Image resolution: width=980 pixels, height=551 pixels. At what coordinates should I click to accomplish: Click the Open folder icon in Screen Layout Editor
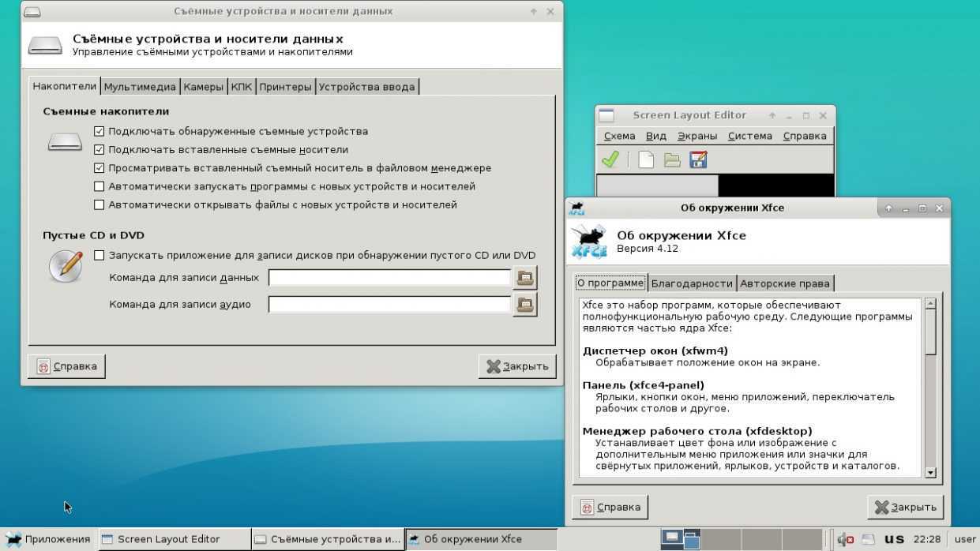(672, 159)
